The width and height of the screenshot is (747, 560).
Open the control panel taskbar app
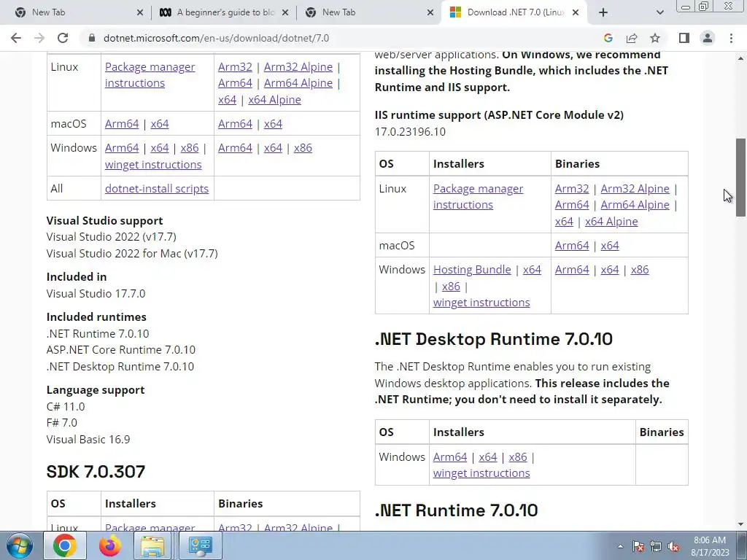200,545
